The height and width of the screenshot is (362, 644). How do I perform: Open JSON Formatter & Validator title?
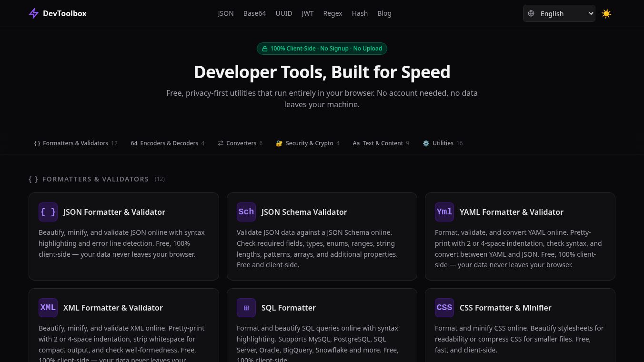[x=114, y=212]
